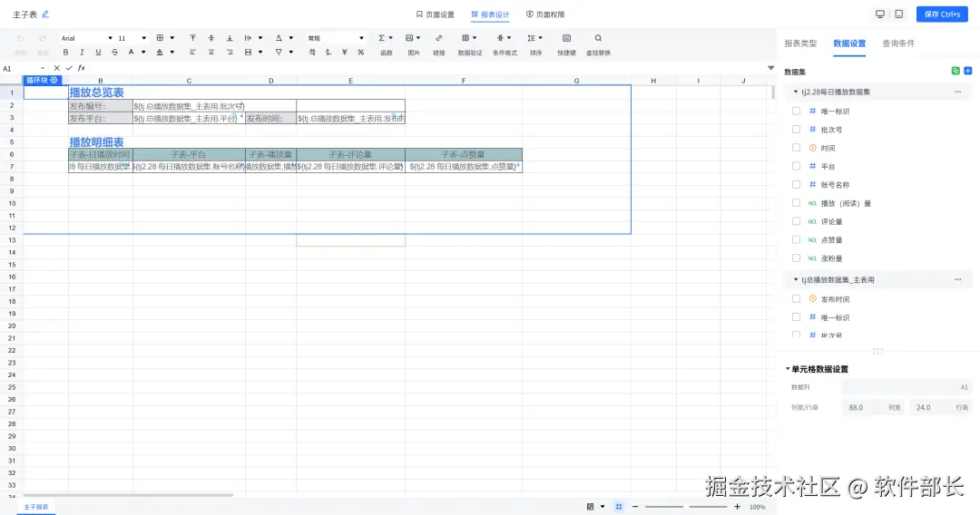Image resolution: width=980 pixels, height=515 pixels.
Task: Open the font color picker
Action: 132,53
